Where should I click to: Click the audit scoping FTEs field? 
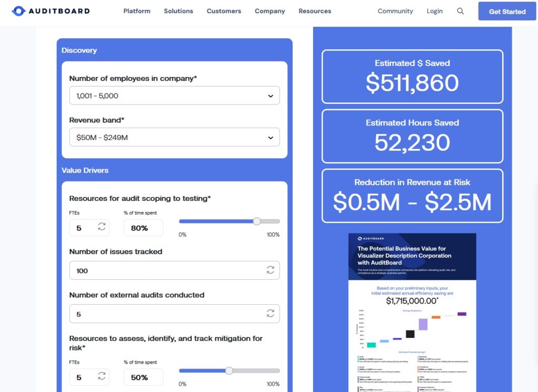click(89, 228)
